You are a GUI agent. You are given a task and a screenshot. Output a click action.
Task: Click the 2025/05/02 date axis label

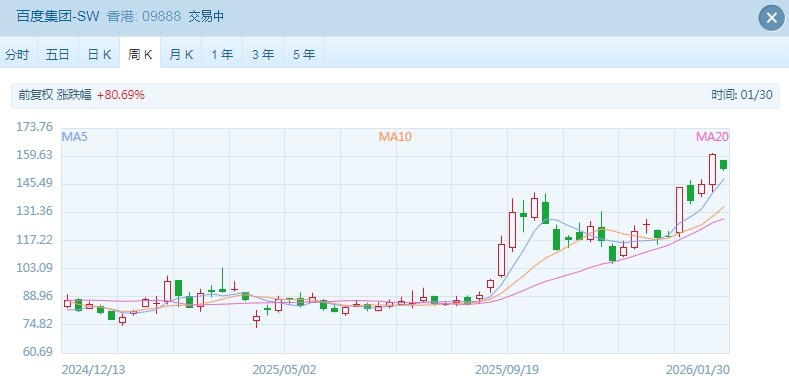[x=284, y=370]
